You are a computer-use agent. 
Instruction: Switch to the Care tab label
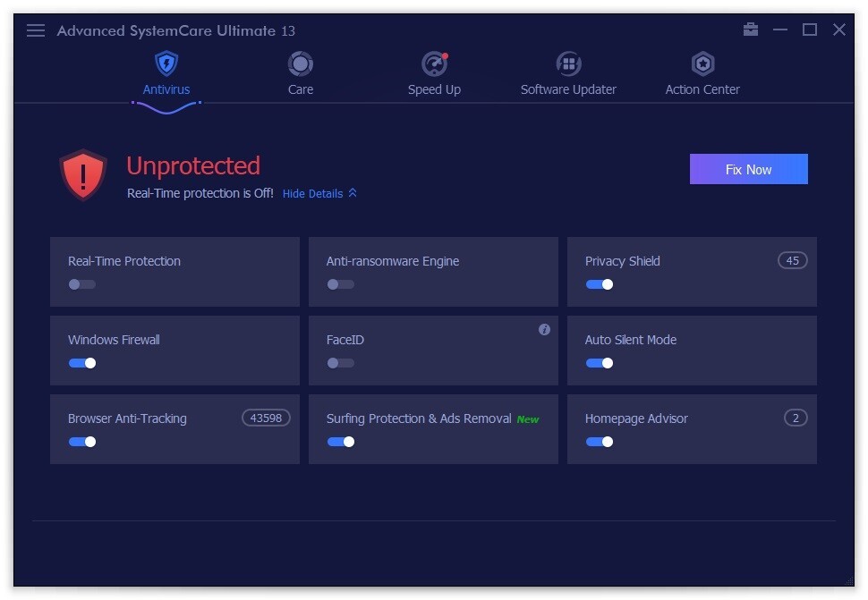(x=301, y=89)
